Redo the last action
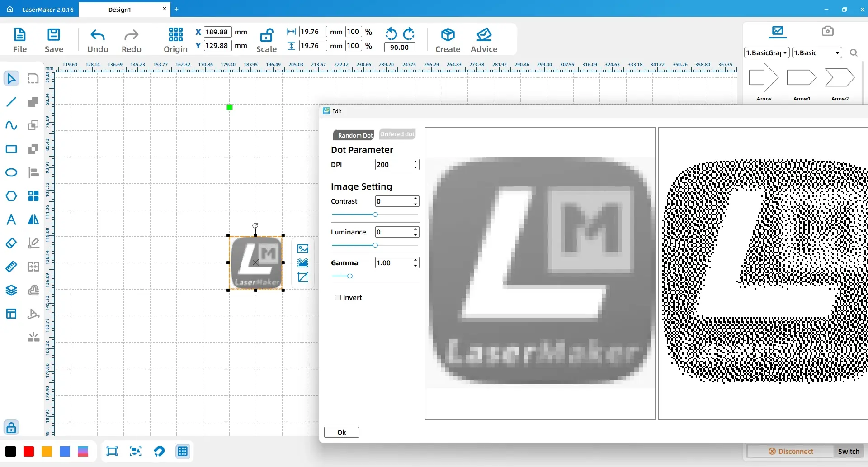 click(132, 40)
